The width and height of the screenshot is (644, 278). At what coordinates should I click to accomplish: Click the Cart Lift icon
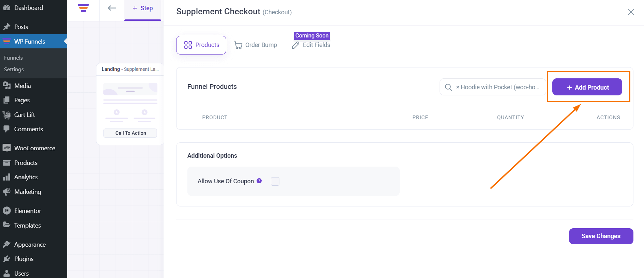tap(6, 114)
